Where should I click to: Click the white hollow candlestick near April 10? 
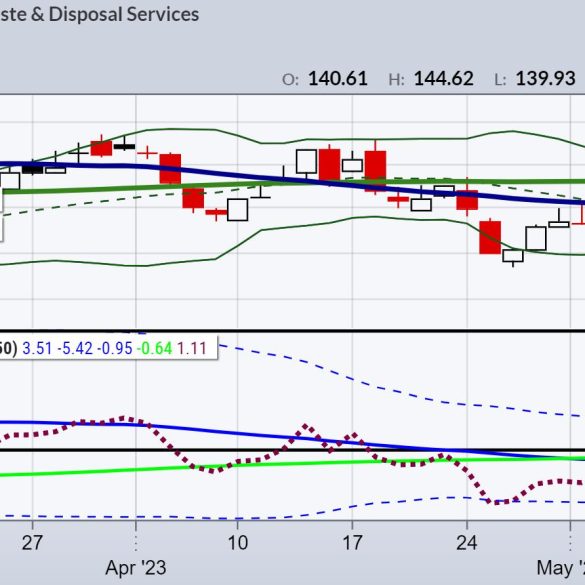click(238, 210)
